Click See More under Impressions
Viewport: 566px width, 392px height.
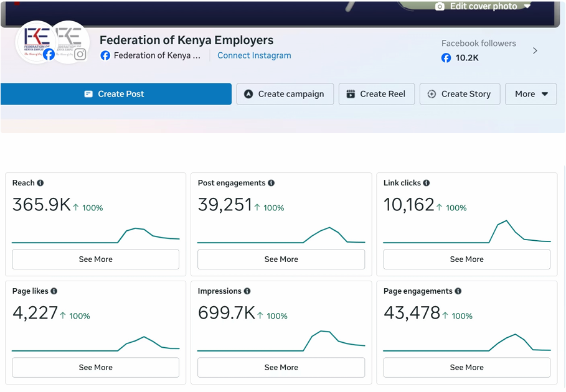click(x=281, y=368)
